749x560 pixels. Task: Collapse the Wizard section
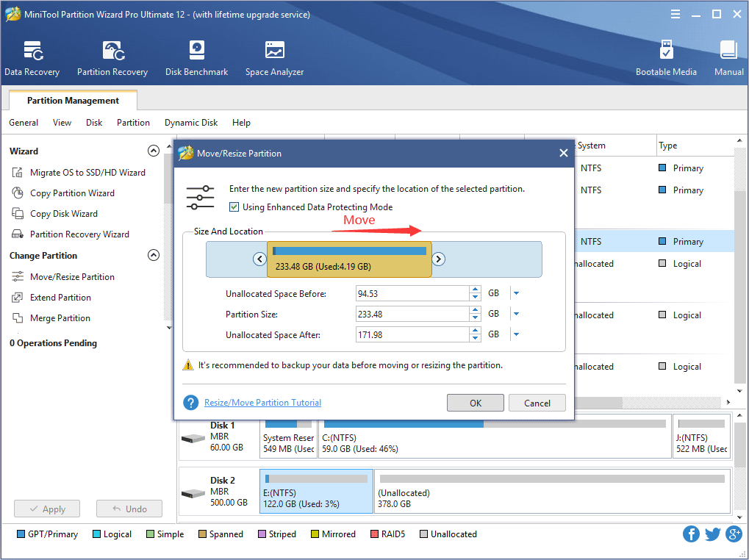[x=154, y=150]
